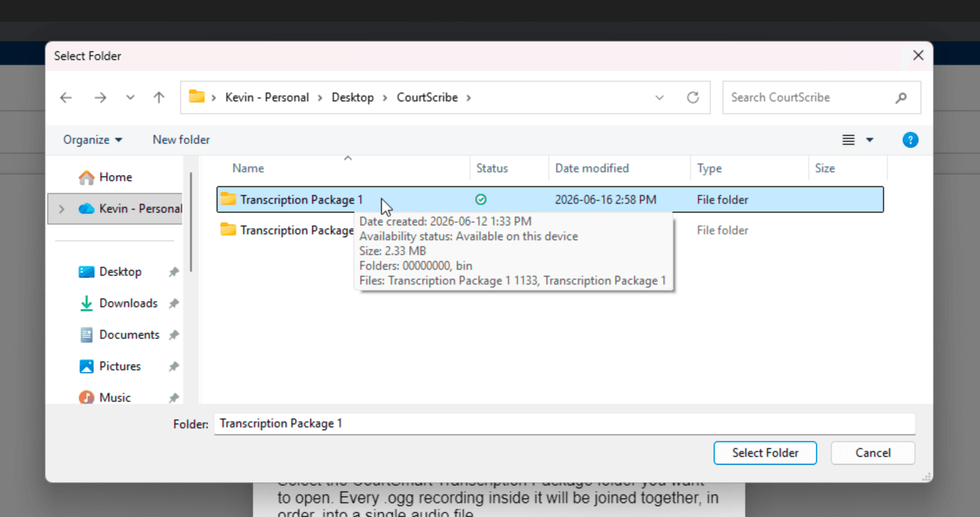Sort by the Type column header

click(709, 168)
